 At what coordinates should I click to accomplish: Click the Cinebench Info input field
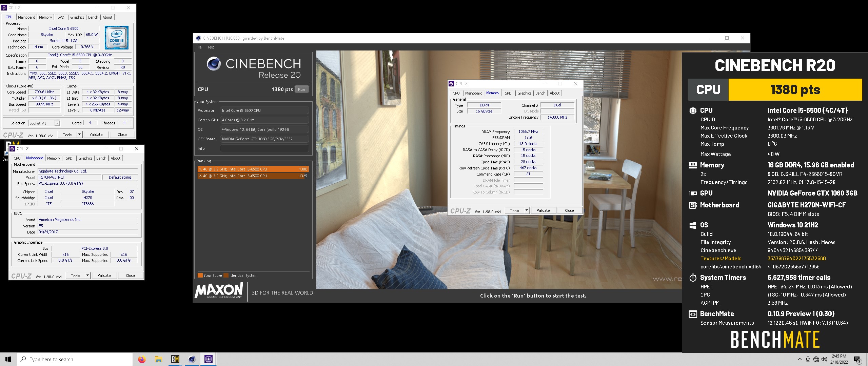pos(264,148)
